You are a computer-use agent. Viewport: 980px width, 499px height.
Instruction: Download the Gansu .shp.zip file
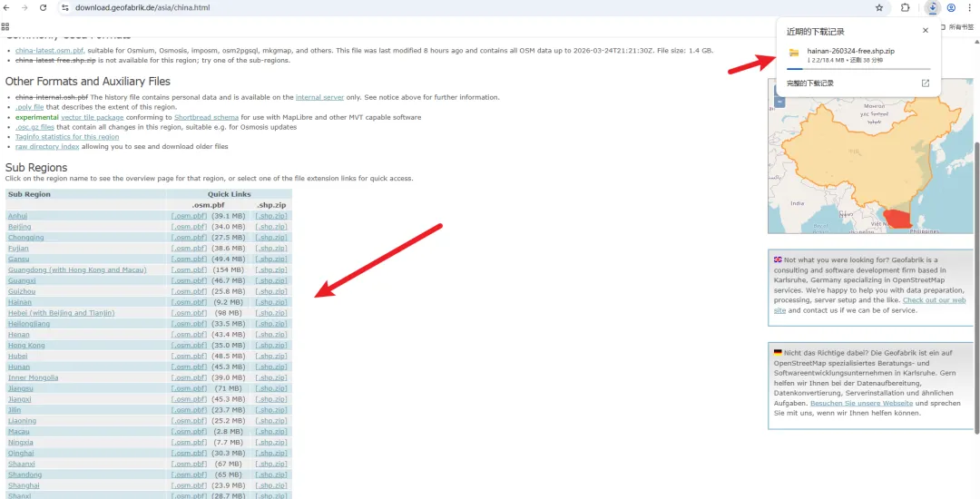pos(271,259)
